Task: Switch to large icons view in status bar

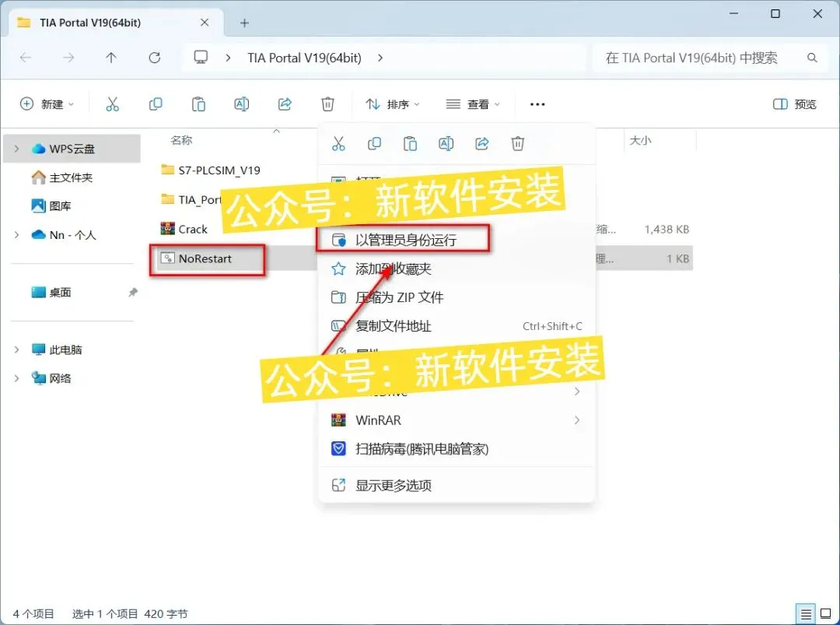Action: 825,613
